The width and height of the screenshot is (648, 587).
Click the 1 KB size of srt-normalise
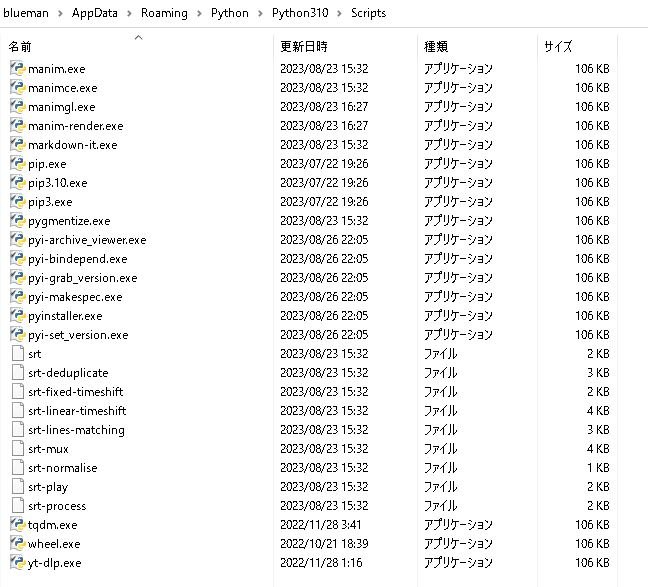click(x=598, y=468)
